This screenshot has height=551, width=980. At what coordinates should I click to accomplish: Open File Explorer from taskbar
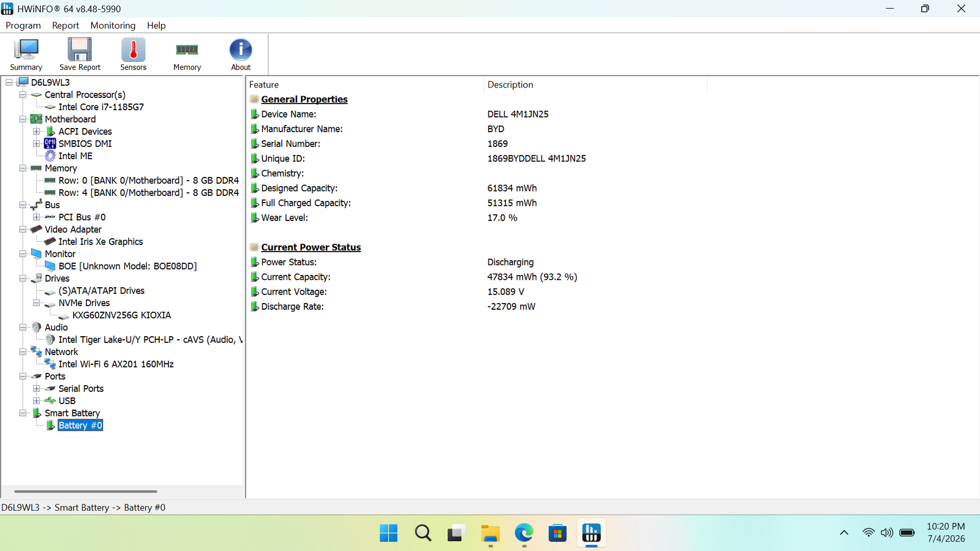[490, 533]
